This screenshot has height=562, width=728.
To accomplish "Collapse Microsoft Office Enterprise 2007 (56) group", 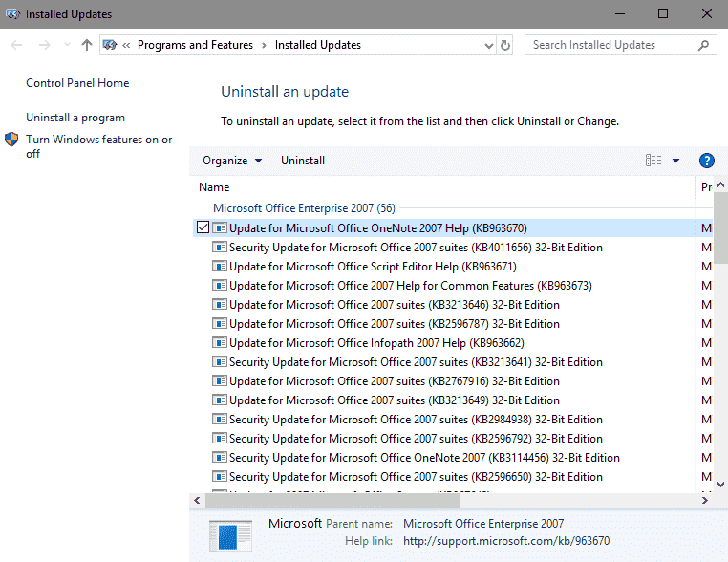I will tap(304, 208).
